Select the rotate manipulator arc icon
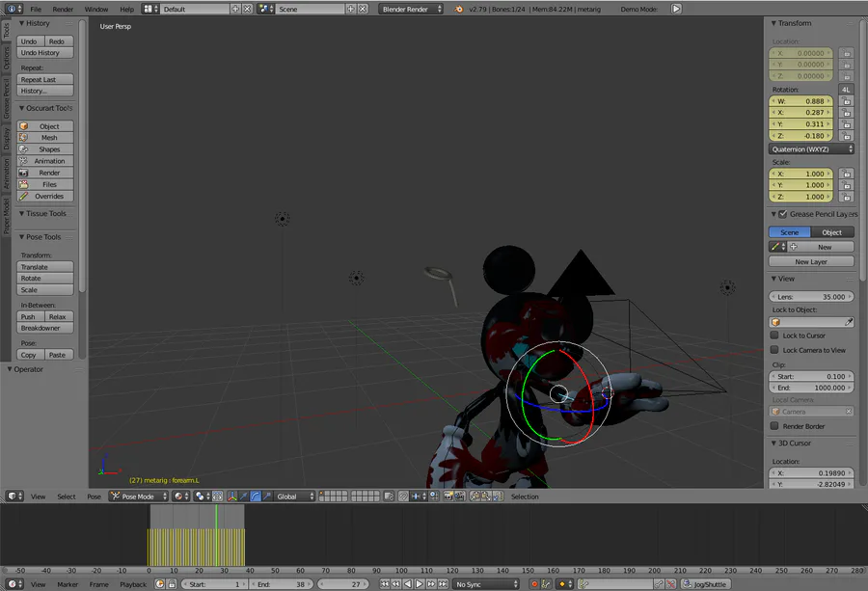The image size is (868, 591). [x=256, y=497]
